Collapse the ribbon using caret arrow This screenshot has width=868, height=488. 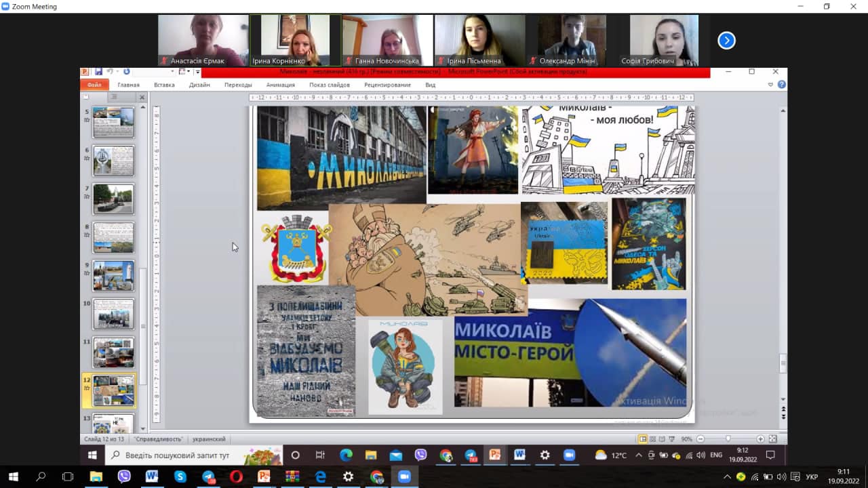770,85
